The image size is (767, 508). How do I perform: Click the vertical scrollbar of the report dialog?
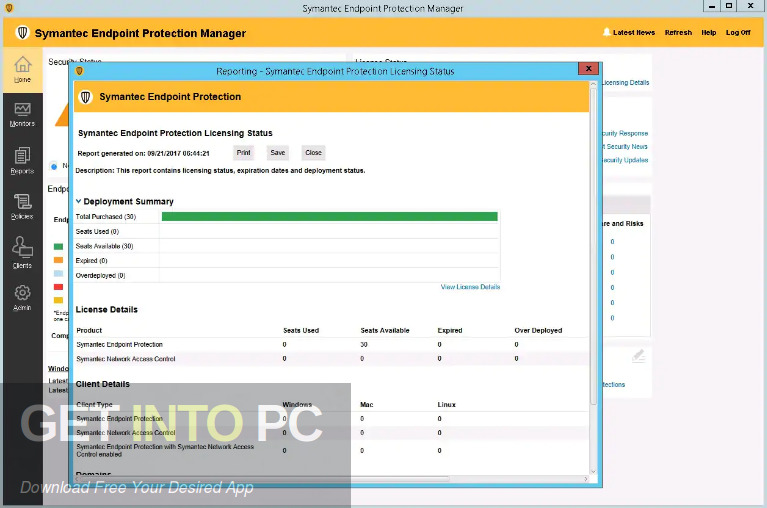(593, 246)
